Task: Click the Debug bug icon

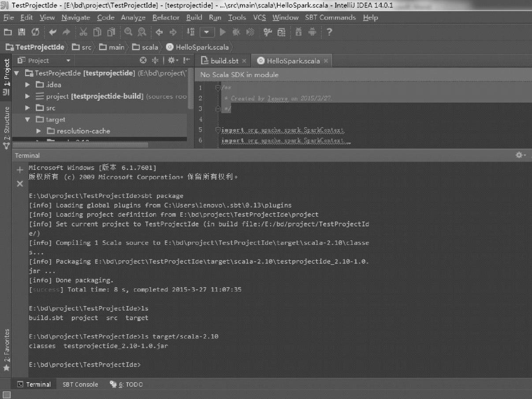Action: tap(236, 32)
